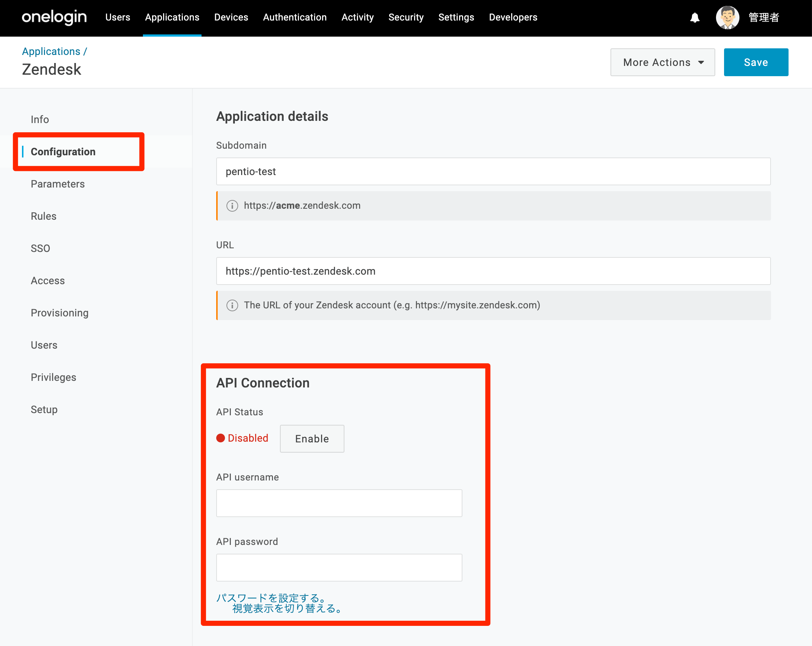Select the Provisioning sidebar tab
812x646 pixels.
coord(59,313)
